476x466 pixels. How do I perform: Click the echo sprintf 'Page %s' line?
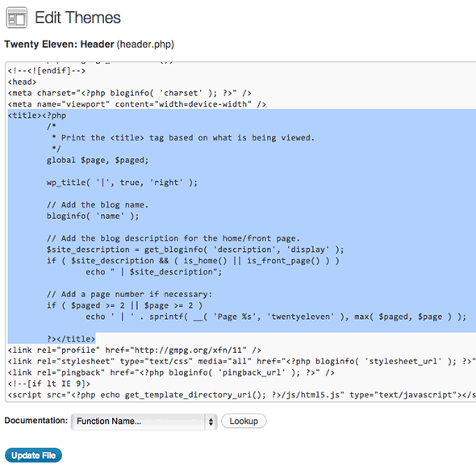[x=276, y=317]
